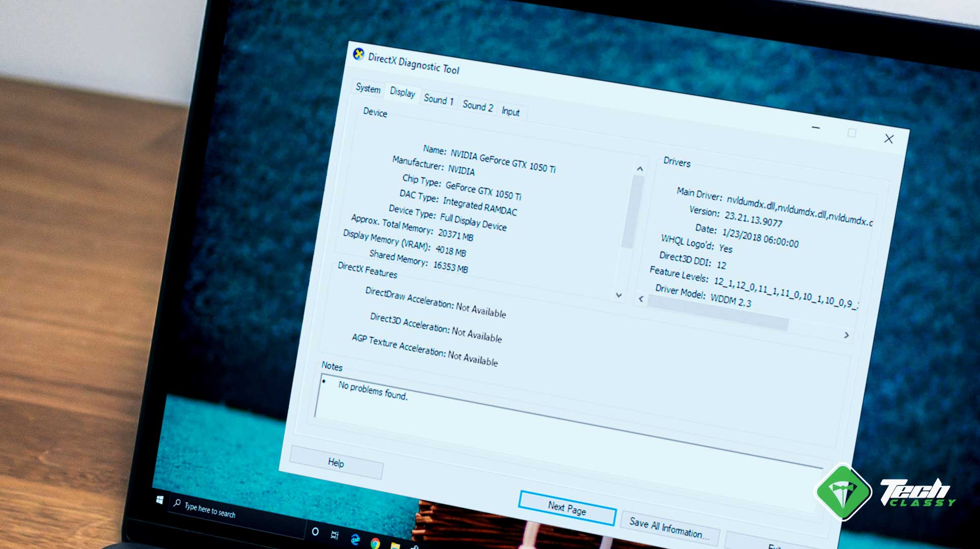Open Task View from the taskbar
Image resolution: width=980 pixels, height=549 pixels.
(334, 535)
